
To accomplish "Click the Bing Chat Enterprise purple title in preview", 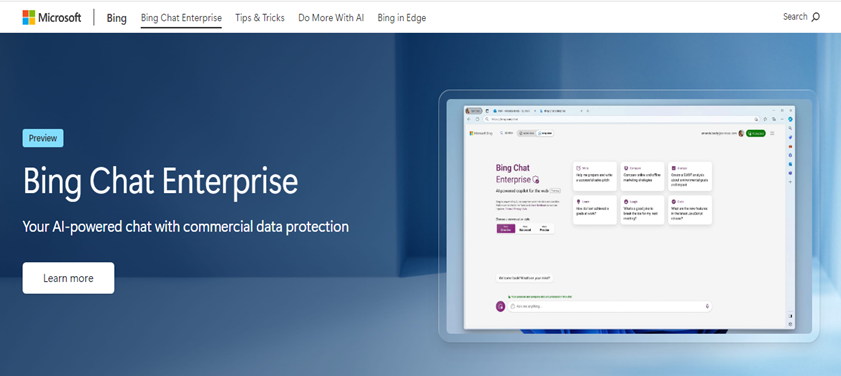I will (x=518, y=174).
